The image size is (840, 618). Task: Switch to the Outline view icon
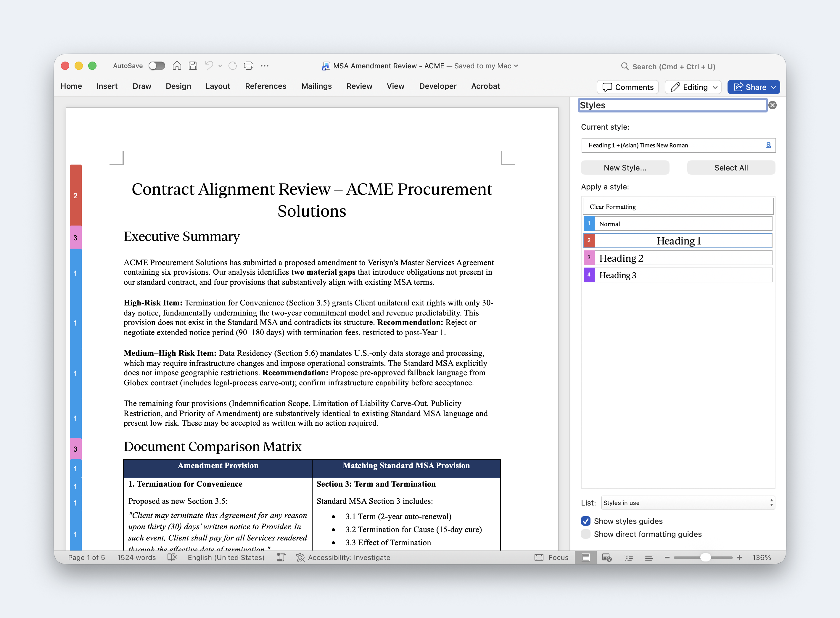(628, 557)
